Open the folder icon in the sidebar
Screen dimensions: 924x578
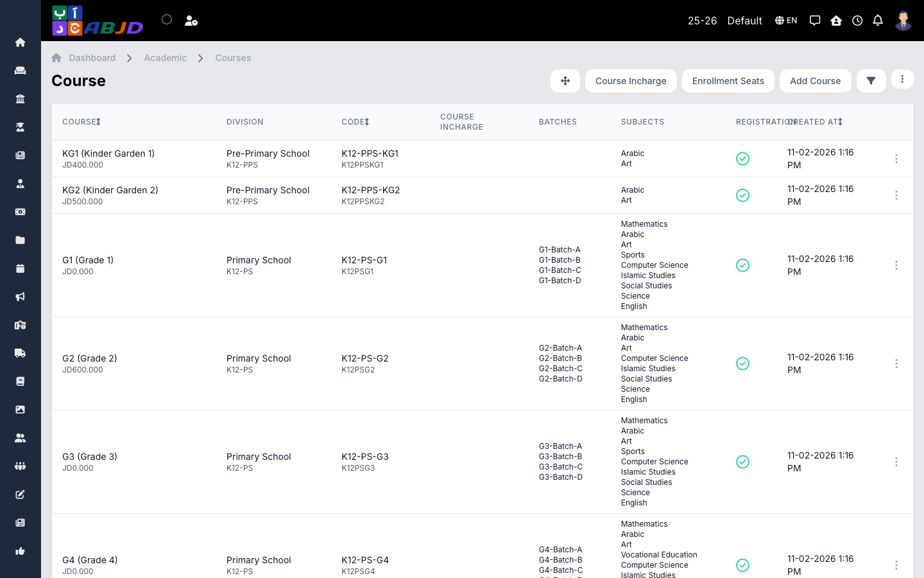(20, 240)
